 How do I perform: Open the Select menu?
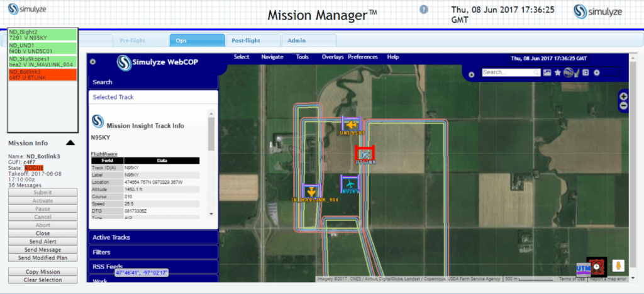coord(241,57)
